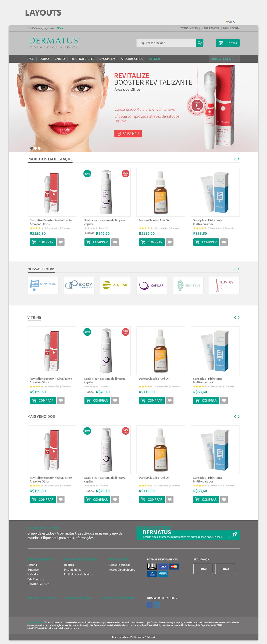Open the Ofertas menu item

tap(155, 59)
